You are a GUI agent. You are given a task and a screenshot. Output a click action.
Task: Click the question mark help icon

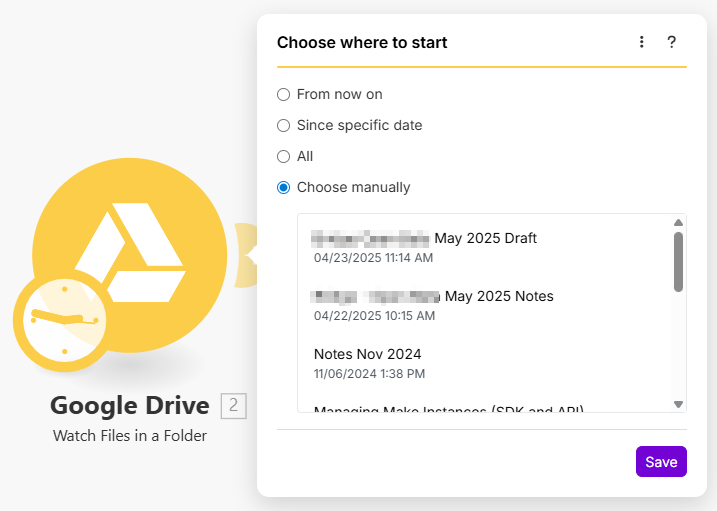672,42
